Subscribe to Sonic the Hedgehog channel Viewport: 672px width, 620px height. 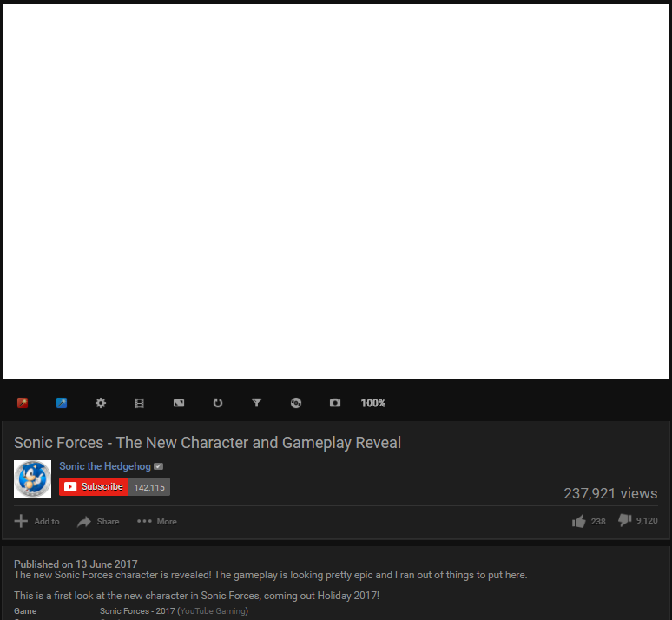pos(94,486)
